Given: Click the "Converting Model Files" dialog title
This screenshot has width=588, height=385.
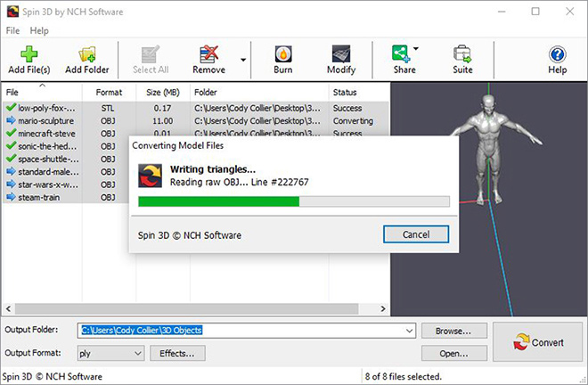Looking at the screenshot, I should 178,145.
